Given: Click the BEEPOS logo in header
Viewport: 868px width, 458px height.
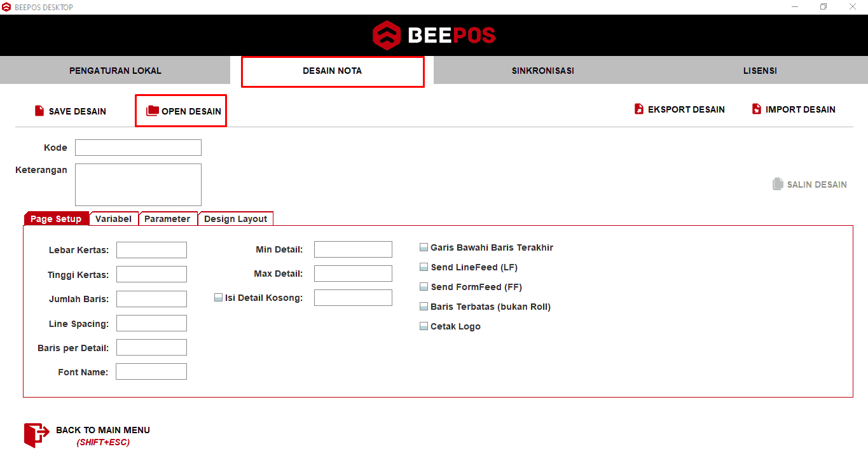Looking at the screenshot, I should click(434, 35).
